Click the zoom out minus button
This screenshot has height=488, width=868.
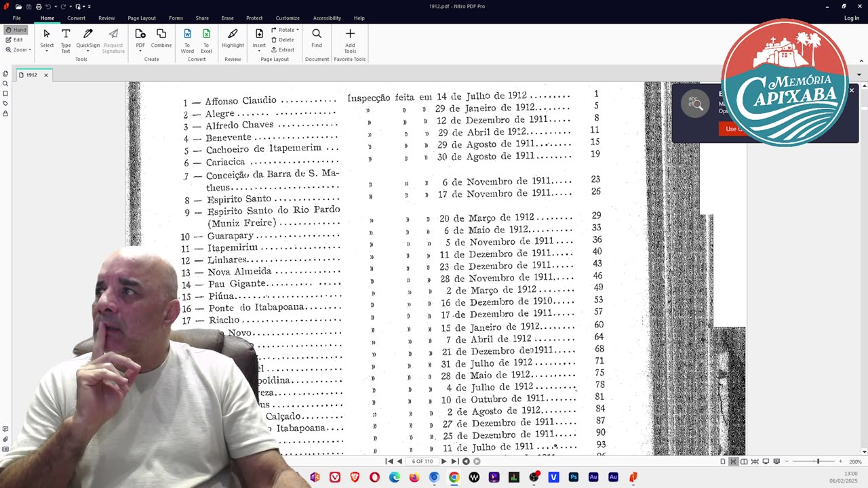787,462
